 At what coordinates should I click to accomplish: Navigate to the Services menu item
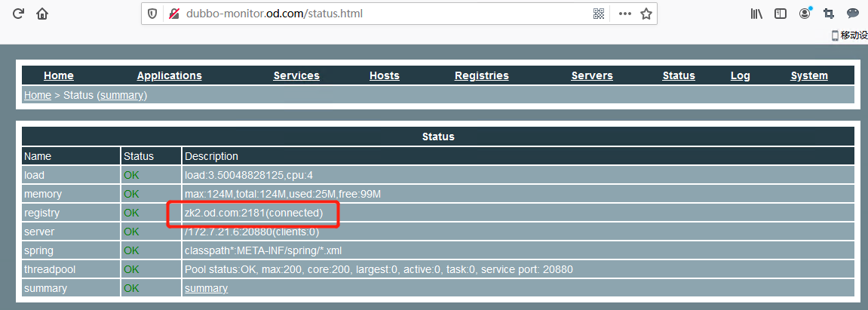[296, 75]
